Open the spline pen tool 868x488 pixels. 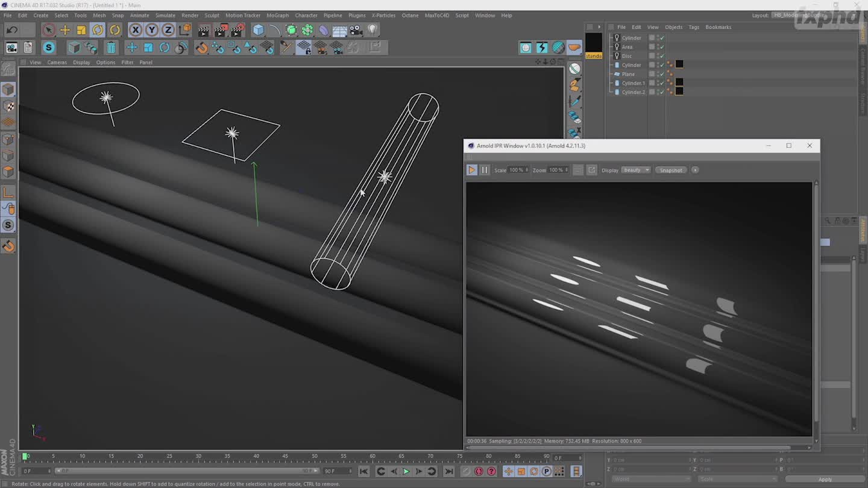click(x=275, y=30)
